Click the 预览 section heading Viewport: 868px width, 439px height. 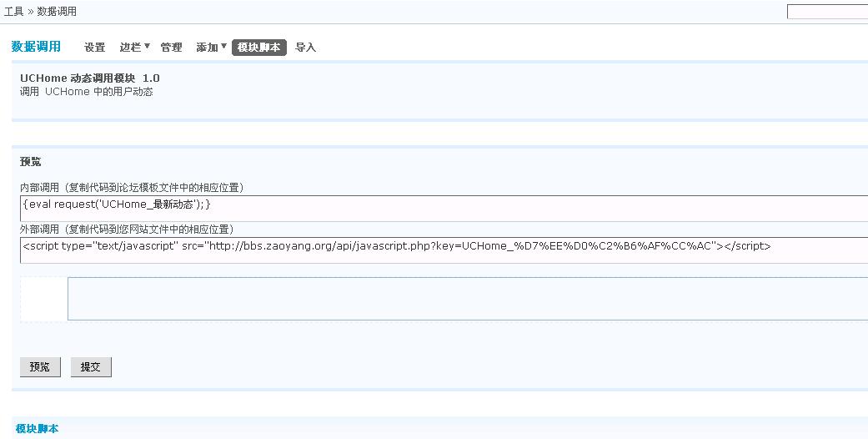pos(31,162)
